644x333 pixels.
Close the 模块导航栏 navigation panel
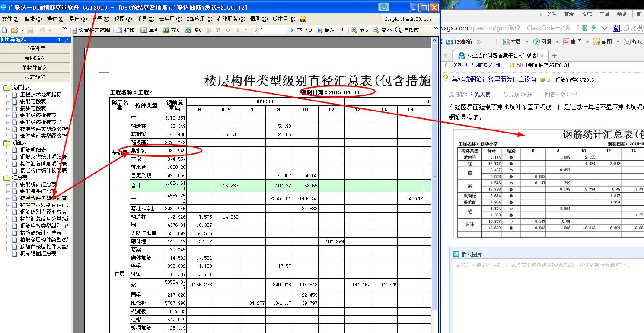[x=67, y=40]
